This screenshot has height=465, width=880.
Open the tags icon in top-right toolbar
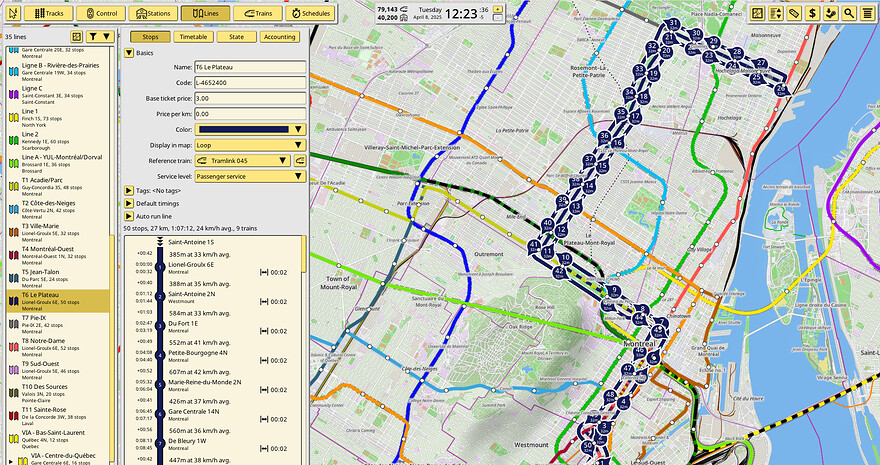(x=794, y=13)
